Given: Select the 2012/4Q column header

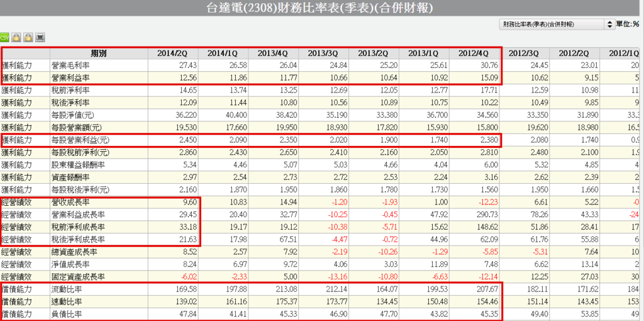Looking at the screenshot, I should click(x=474, y=53).
